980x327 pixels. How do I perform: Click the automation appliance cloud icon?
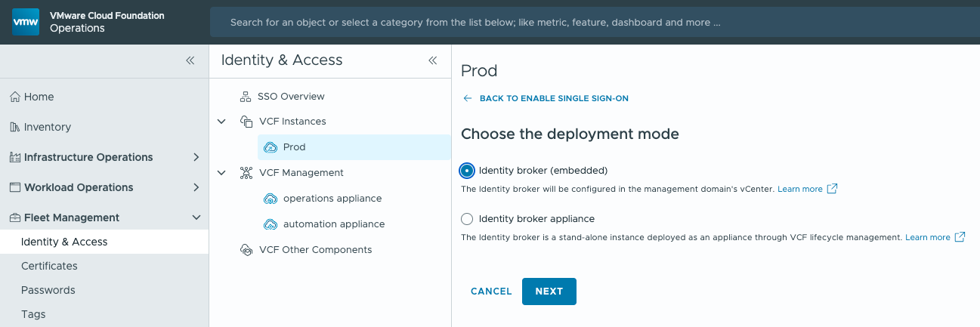point(270,224)
